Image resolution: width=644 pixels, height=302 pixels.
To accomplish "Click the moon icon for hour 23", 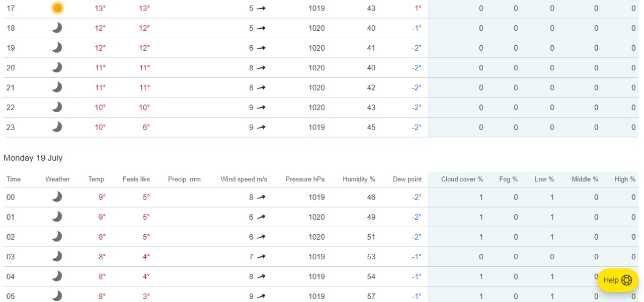I will [57, 127].
